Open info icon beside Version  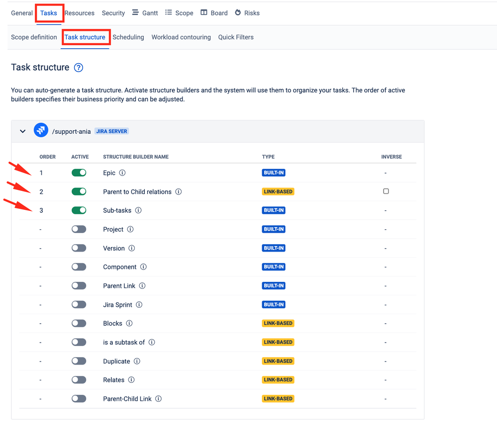coord(131,248)
